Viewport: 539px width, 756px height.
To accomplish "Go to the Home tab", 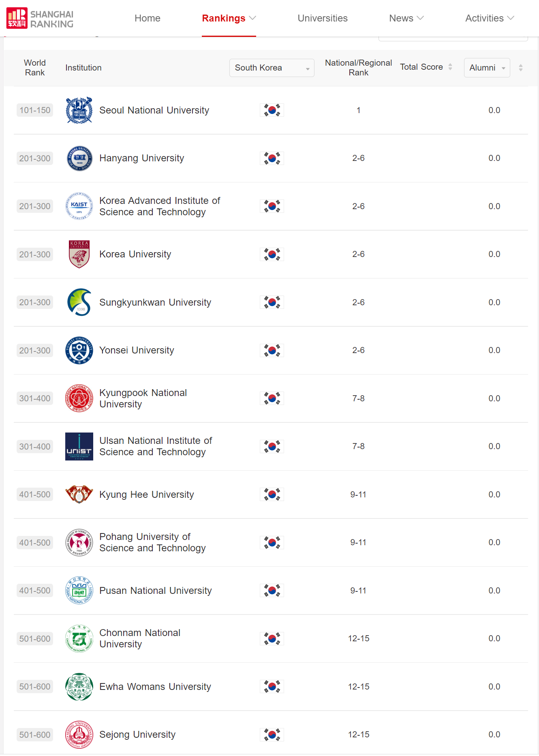I will click(x=148, y=18).
